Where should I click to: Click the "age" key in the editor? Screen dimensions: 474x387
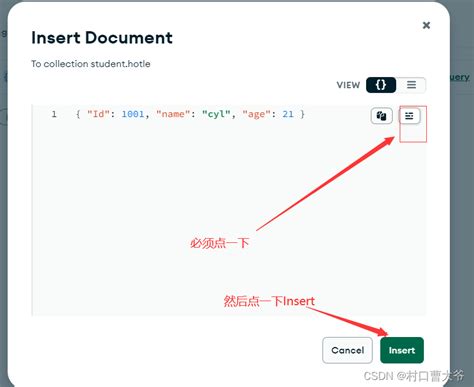[x=257, y=114]
